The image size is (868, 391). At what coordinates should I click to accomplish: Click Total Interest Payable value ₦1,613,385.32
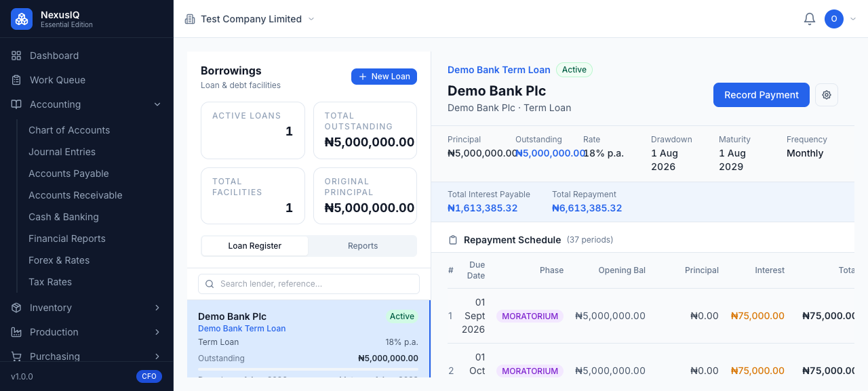[x=482, y=208]
